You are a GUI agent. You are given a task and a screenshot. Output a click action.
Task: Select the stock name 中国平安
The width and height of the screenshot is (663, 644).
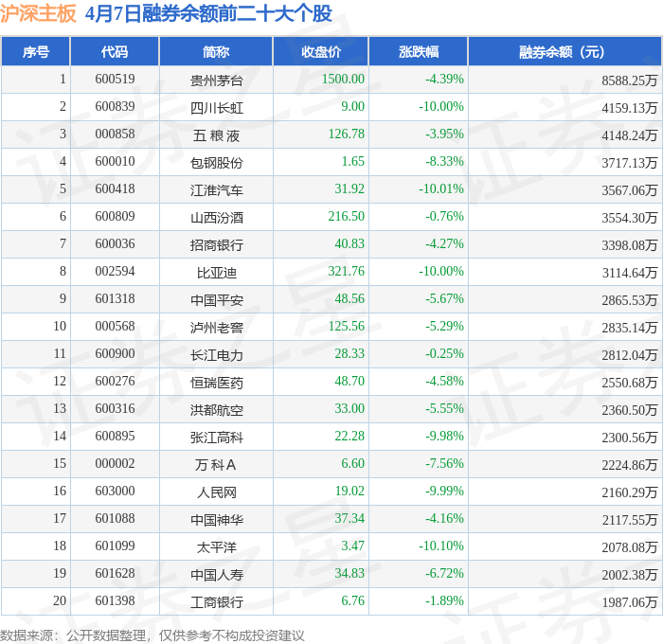coord(217,300)
